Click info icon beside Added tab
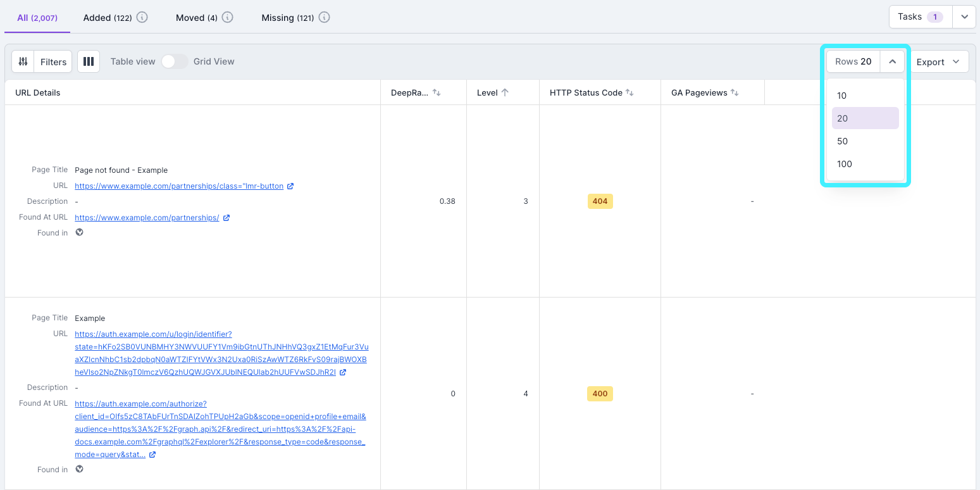Screen dimensions: 980x490 coord(142,17)
